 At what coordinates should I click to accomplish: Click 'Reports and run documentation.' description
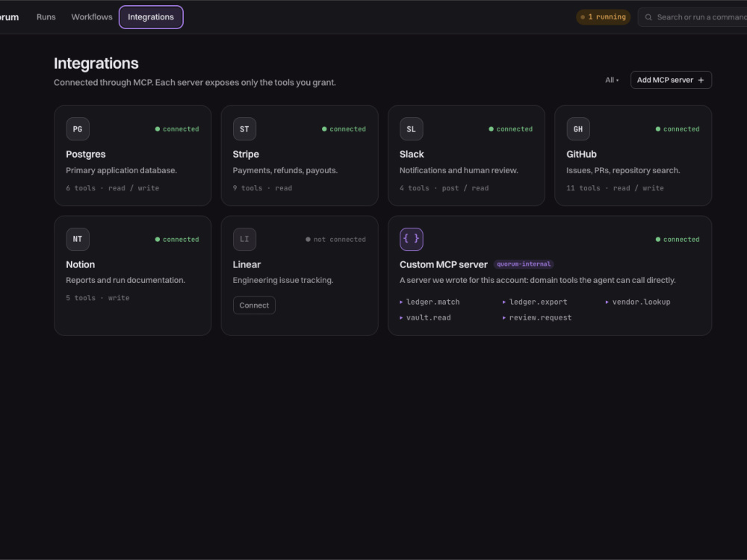[x=125, y=280]
